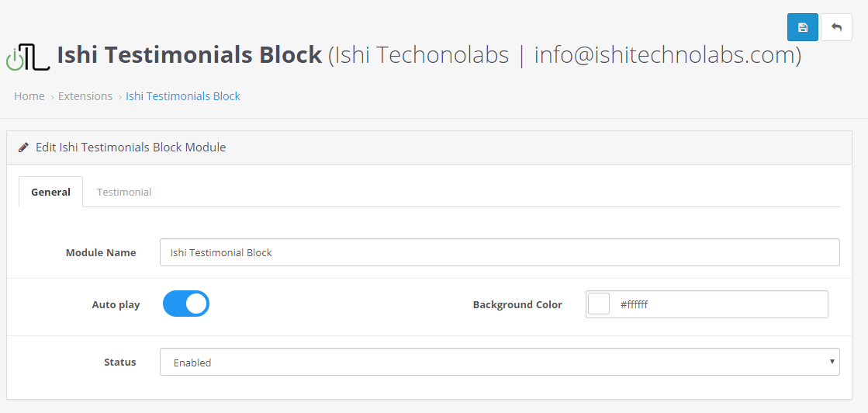Click the #ffffff hex color field
This screenshot has height=413, width=868.
coord(718,304)
